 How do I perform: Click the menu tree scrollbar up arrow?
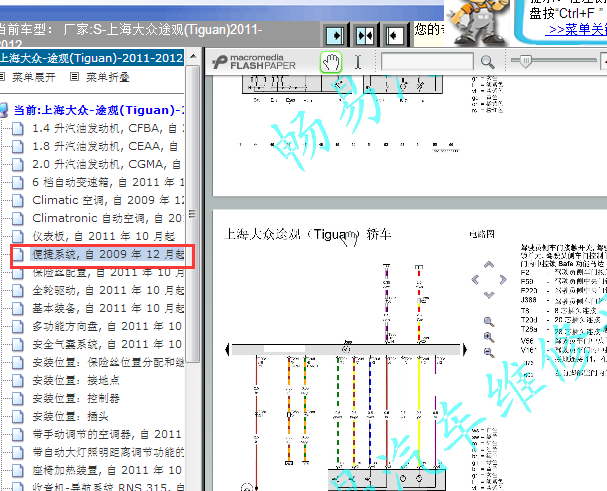tap(193, 57)
